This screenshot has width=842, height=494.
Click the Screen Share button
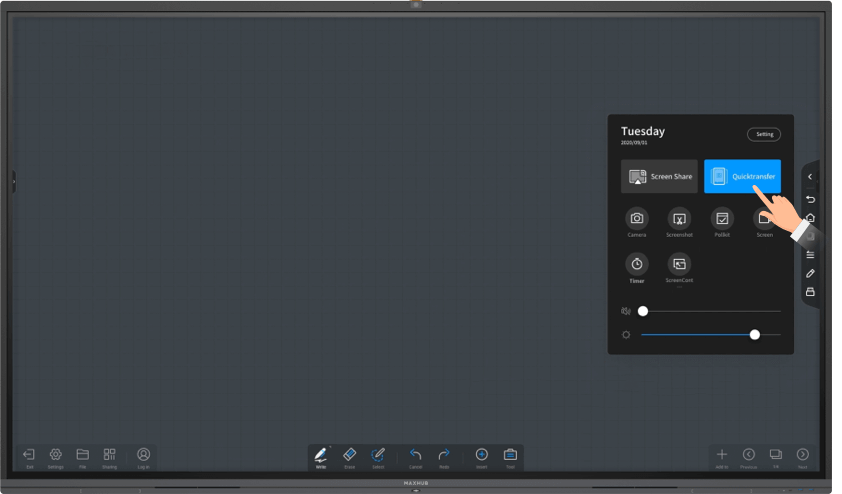coord(659,177)
